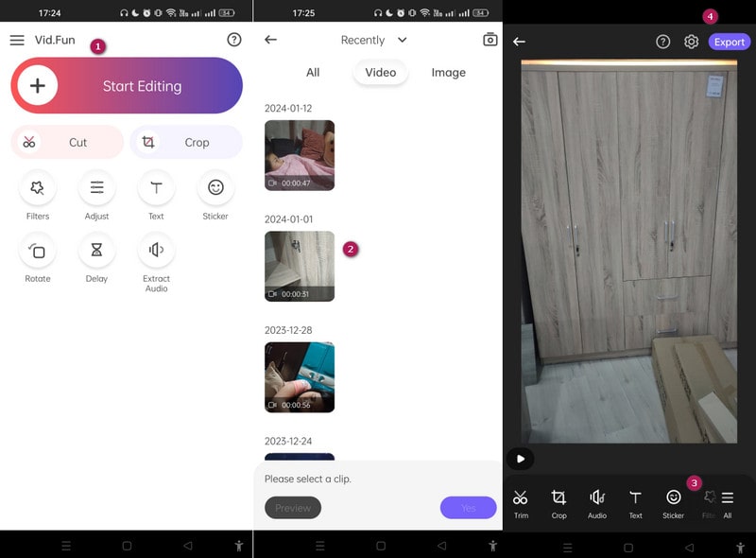Open the Sticker tool on home screen
This screenshot has width=756, height=558.
click(215, 188)
